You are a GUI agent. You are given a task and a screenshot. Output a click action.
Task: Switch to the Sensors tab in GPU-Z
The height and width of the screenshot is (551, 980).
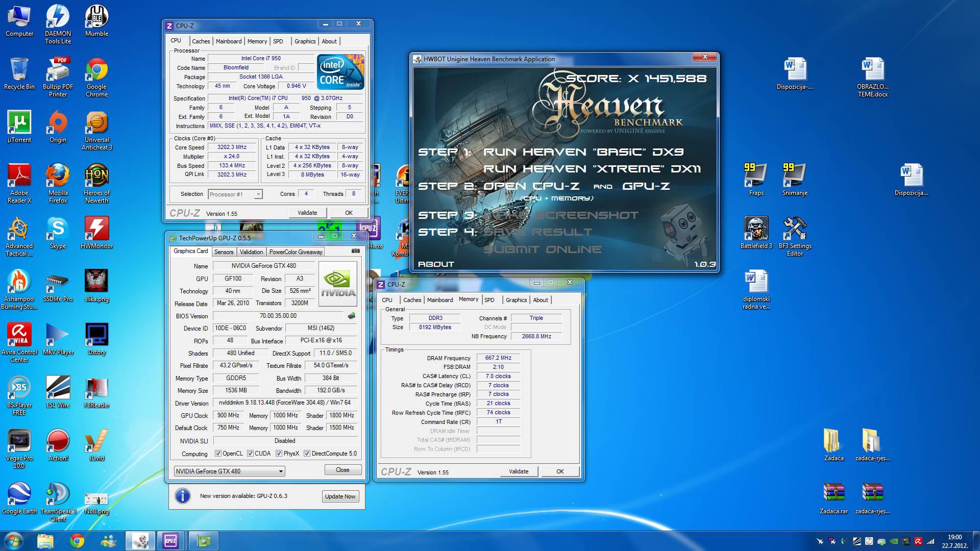click(224, 252)
